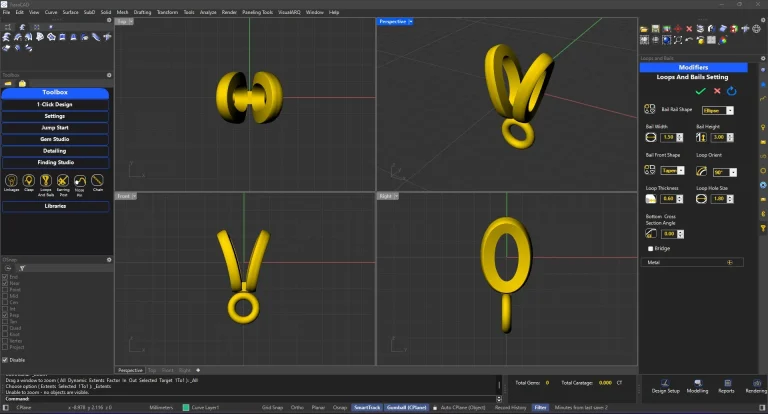Open the Toolbox panel gear options
Image resolution: width=768 pixels, height=414 pixels.
[109, 75]
